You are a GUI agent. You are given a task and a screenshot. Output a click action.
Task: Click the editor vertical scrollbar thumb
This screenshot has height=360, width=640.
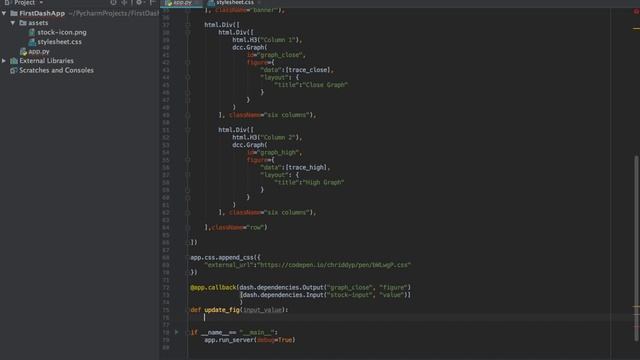[x=636, y=248]
